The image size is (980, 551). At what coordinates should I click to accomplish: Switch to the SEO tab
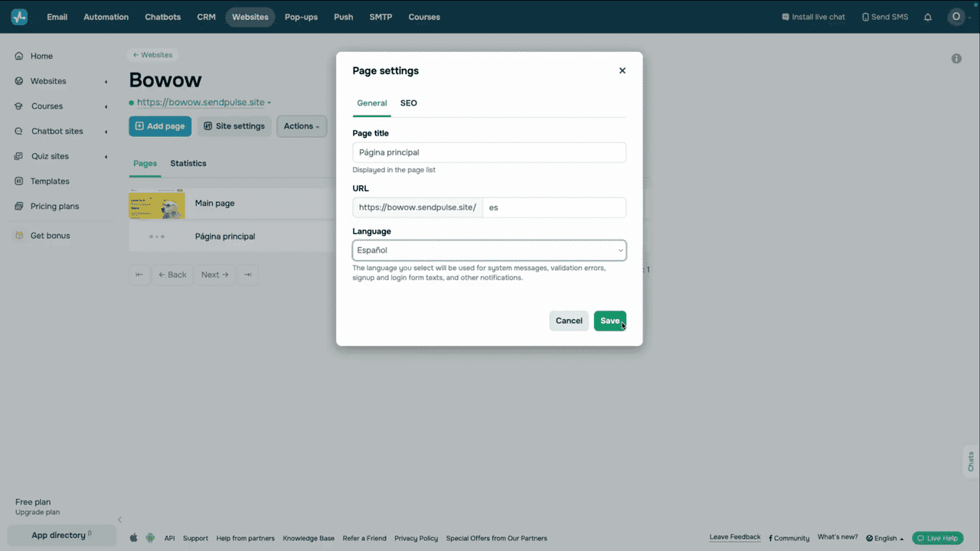tap(408, 103)
